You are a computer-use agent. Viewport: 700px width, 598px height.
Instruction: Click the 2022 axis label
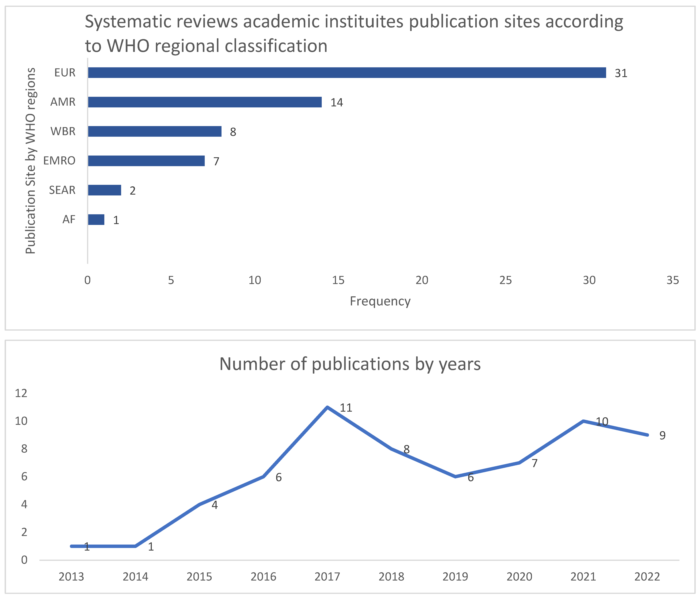pyautogui.click(x=647, y=577)
